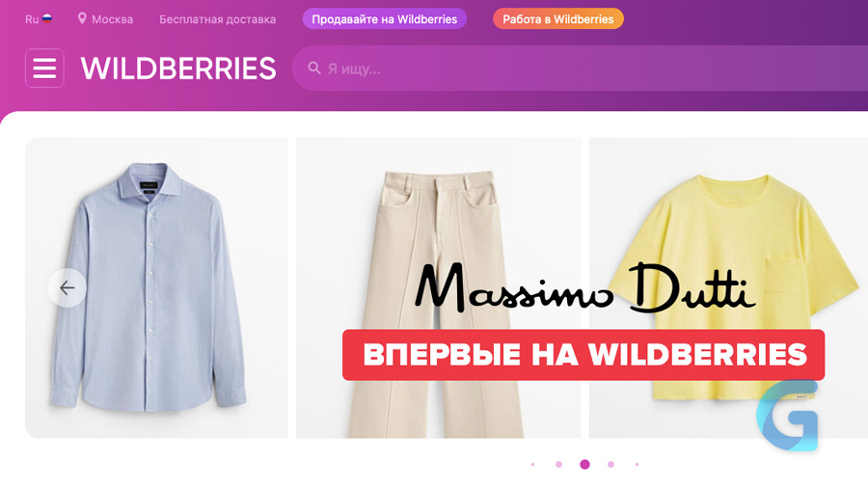Click the location pin icon

(82, 19)
